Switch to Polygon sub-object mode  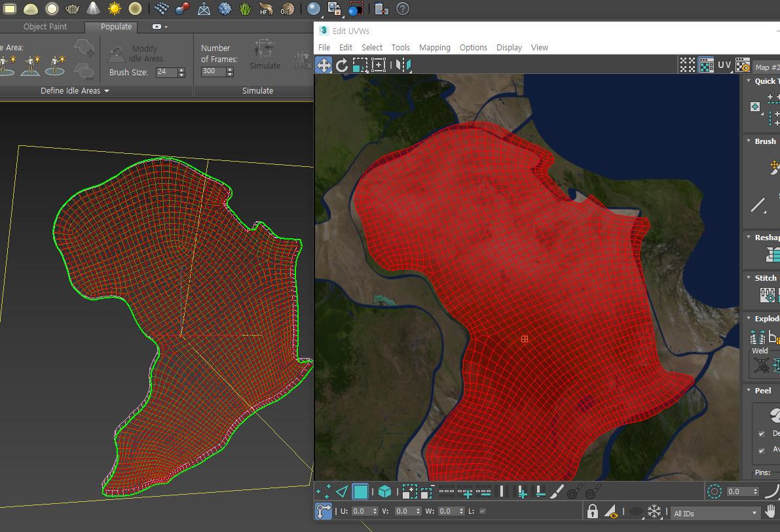[x=360, y=491]
